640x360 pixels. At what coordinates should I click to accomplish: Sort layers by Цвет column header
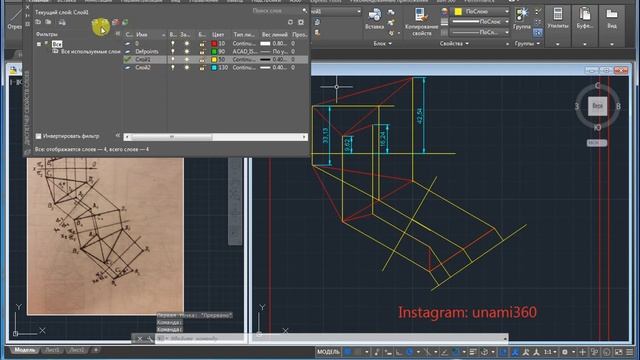coord(218,35)
